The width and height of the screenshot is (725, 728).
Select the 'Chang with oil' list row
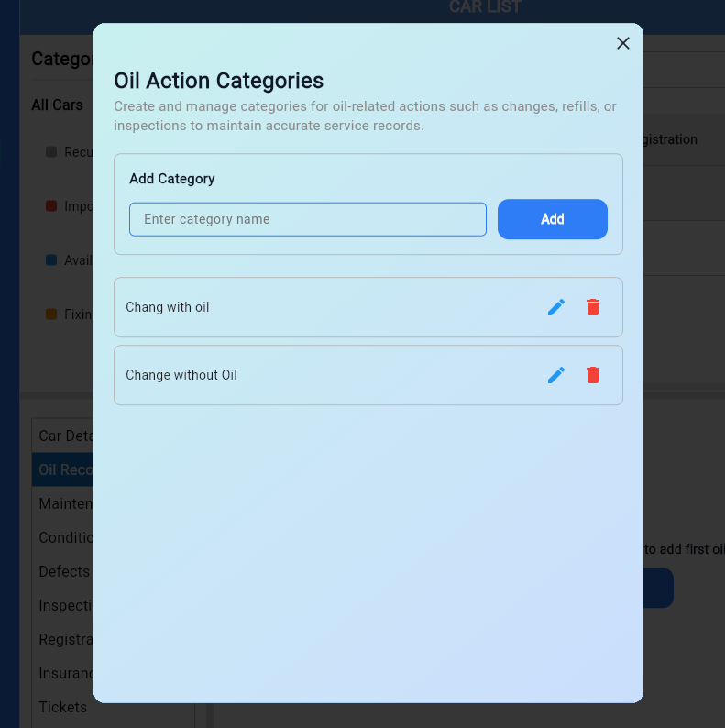click(321, 307)
